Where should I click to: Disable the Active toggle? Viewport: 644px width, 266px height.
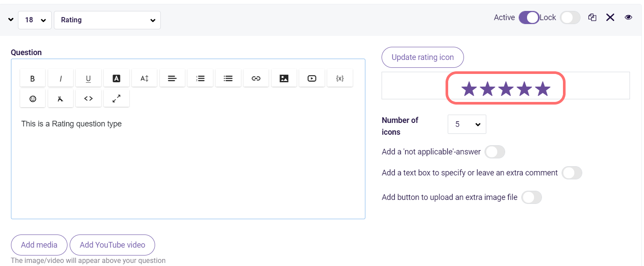529,17
